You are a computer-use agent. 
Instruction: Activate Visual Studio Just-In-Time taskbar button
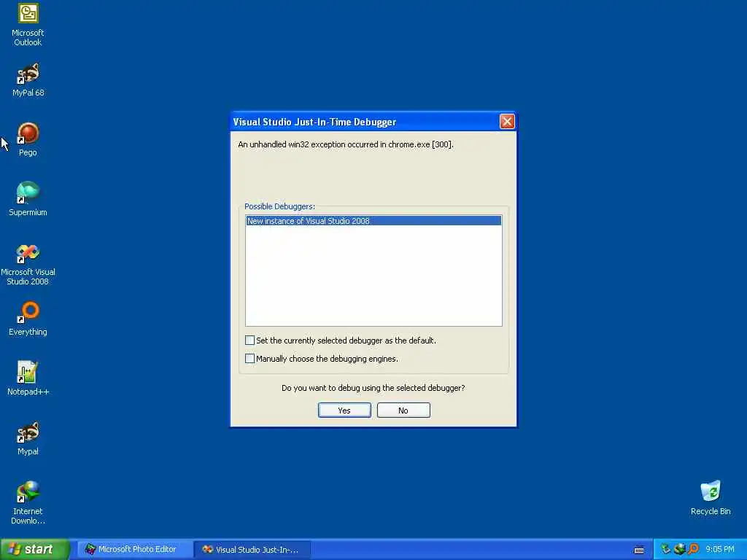coord(252,550)
